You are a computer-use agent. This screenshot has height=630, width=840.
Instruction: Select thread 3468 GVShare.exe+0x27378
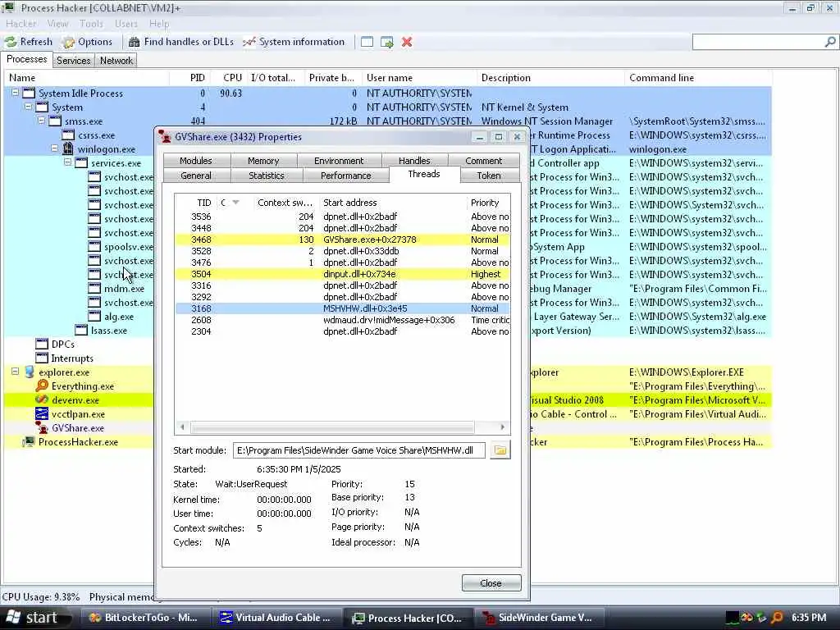click(342, 240)
